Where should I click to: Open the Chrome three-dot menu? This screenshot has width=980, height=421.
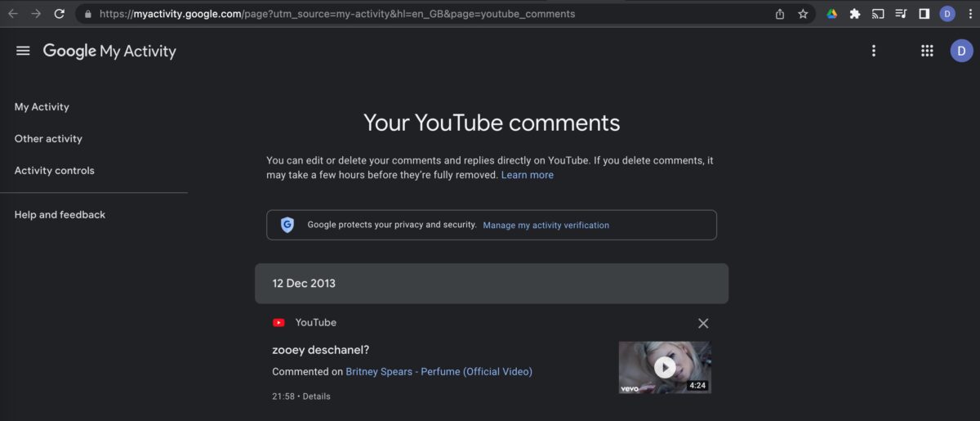(969, 14)
